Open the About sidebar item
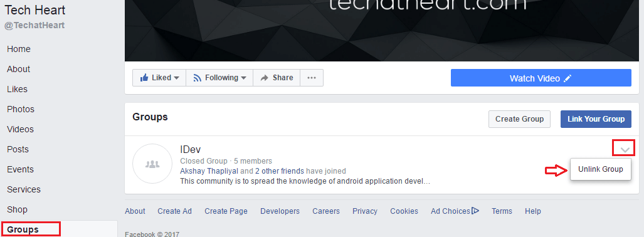 click(18, 69)
